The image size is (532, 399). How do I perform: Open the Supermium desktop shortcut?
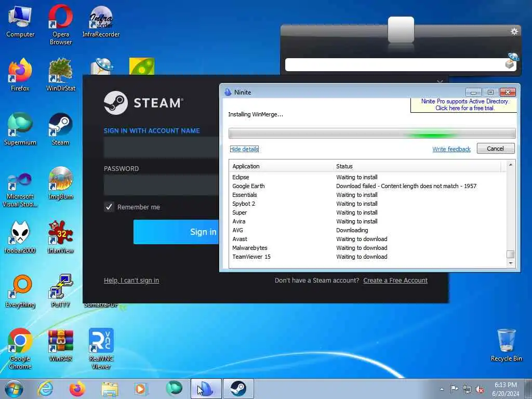(x=20, y=129)
